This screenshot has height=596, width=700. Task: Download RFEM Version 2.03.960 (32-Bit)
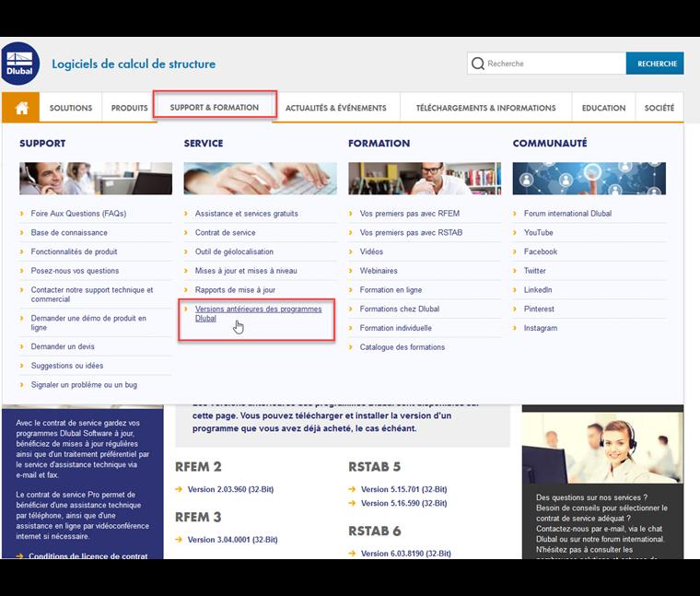230,489
